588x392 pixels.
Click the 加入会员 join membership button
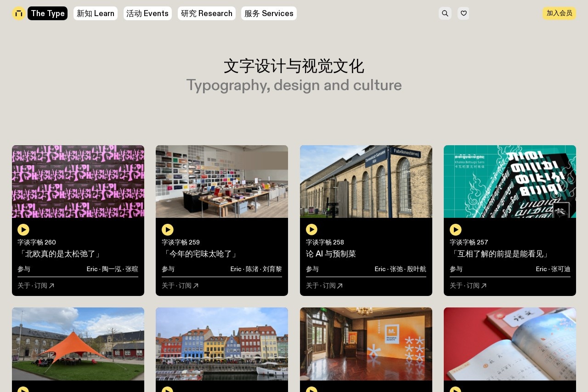(560, 13)
